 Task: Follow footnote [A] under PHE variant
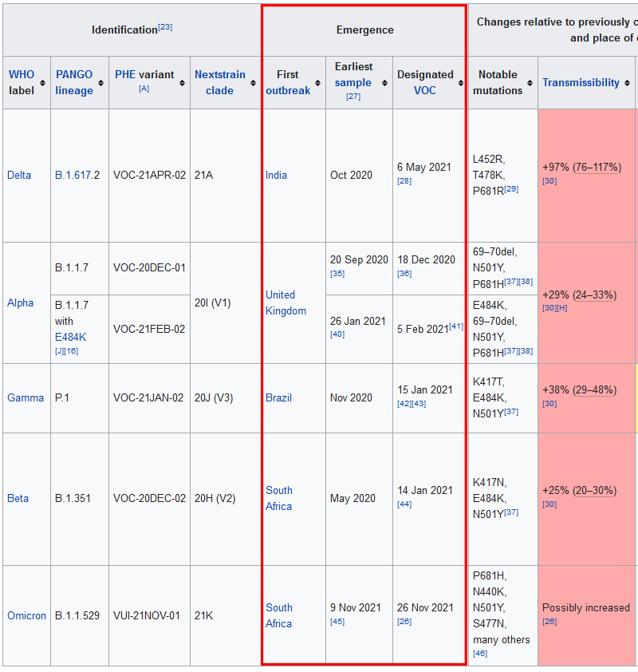point(144,89)
